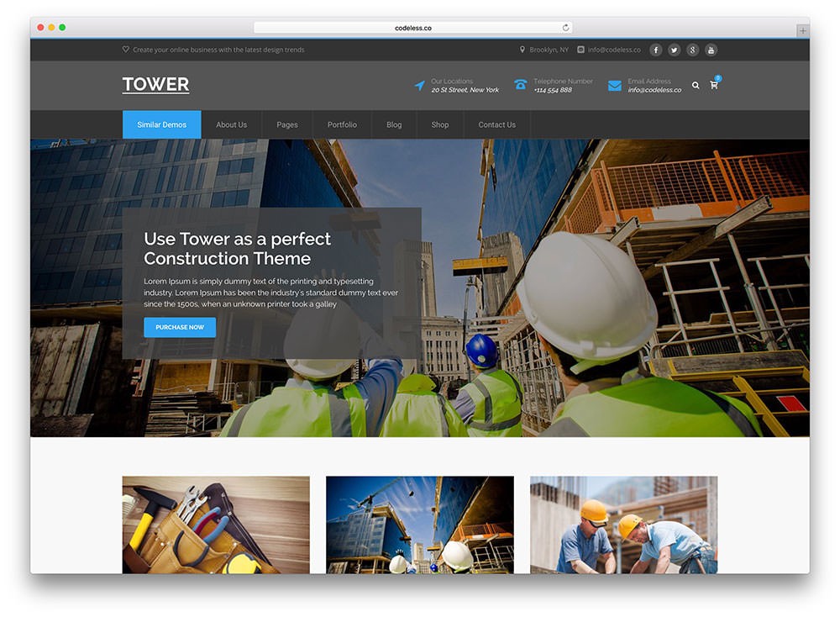The image size is (840, 617).
Task: Click the search magnifier icon in header
Action: [696, 85]
